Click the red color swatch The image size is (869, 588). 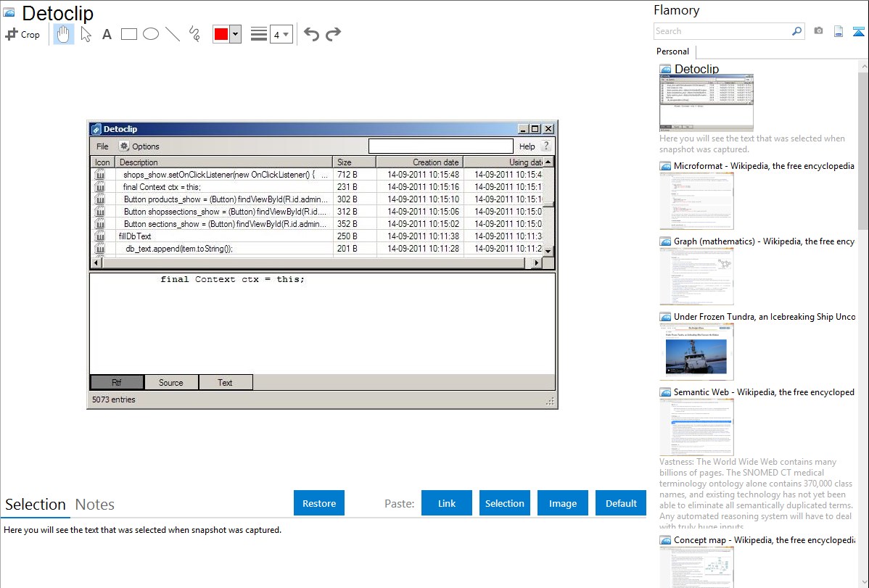click(221, 34)
